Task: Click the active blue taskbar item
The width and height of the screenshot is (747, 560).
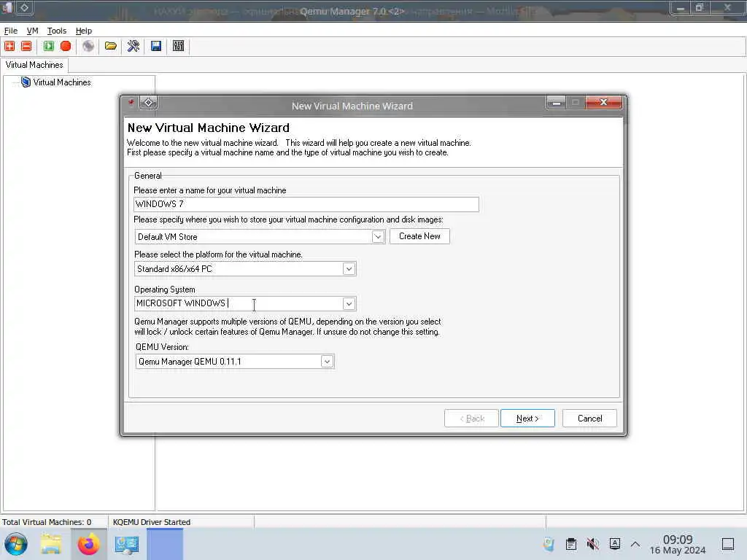Action: coord(165,544)
